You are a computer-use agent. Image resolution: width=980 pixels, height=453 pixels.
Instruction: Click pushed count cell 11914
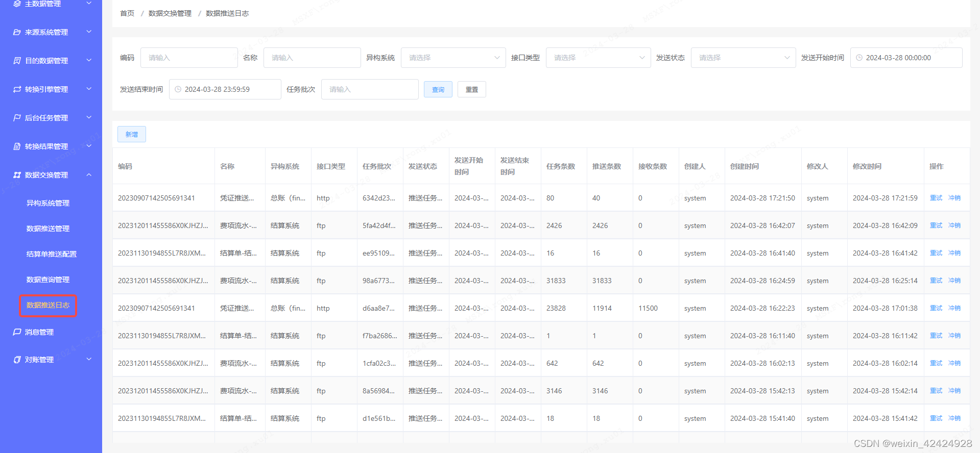[x=602, y=308]
